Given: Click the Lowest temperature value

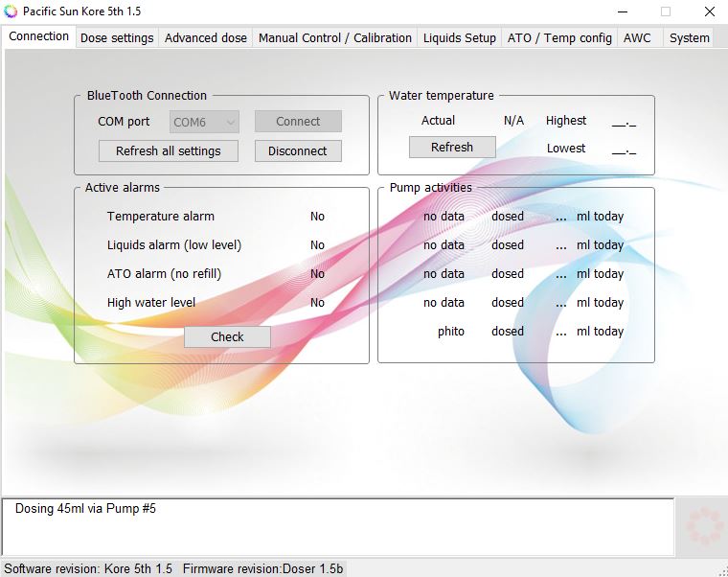Looking at the screenshot, I should pos(624,150).
